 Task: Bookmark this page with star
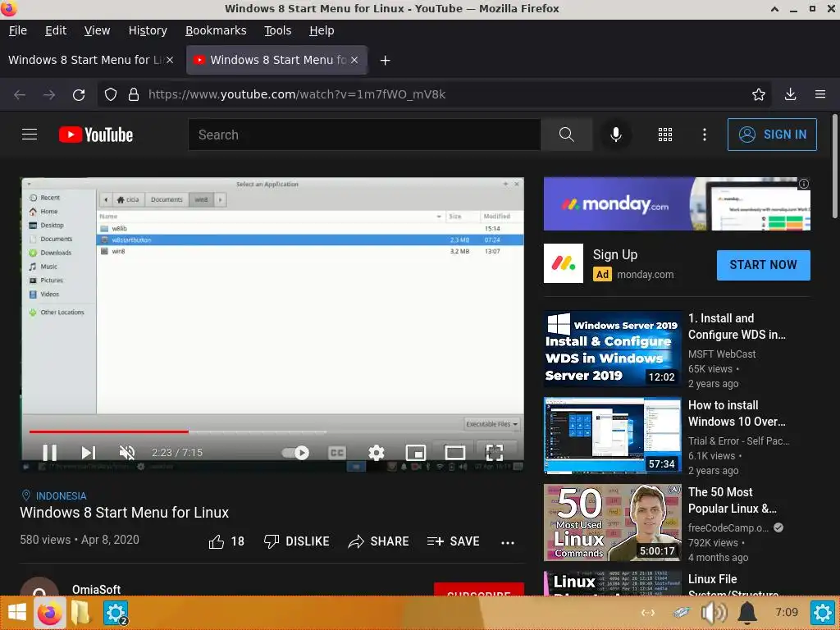coord(758,95)
